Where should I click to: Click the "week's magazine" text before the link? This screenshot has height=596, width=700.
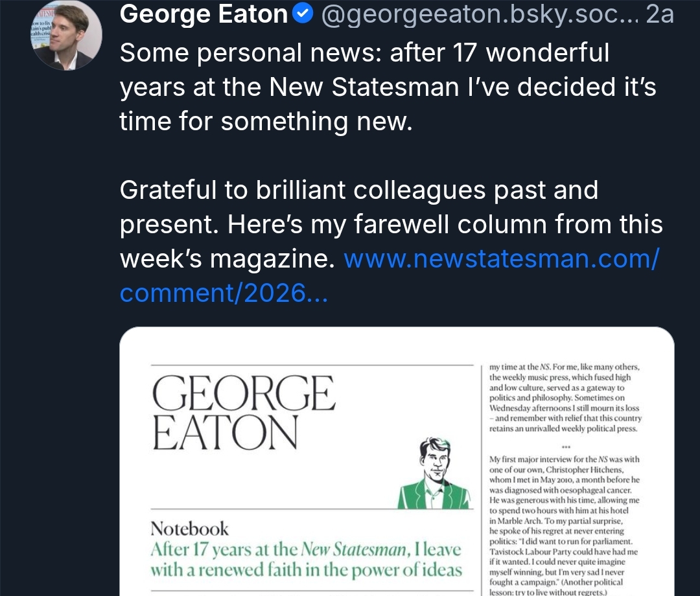(227, 259)
